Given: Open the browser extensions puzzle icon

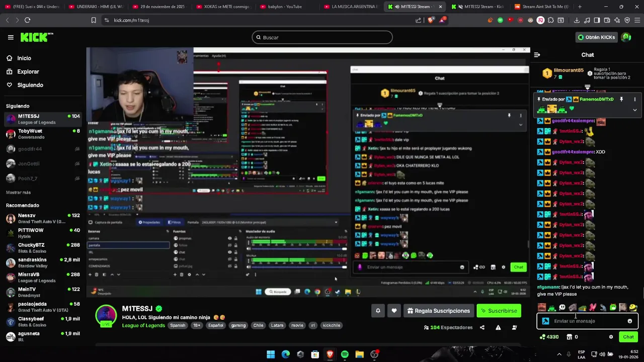Looking at the screenshot, I should coord(551,20).
